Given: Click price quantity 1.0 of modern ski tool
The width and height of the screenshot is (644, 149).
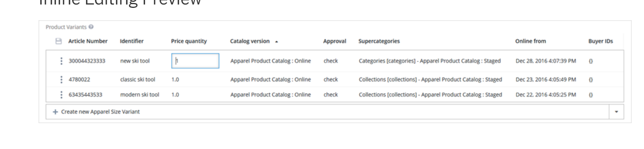Looking at the screenshot, I should 175,95.
